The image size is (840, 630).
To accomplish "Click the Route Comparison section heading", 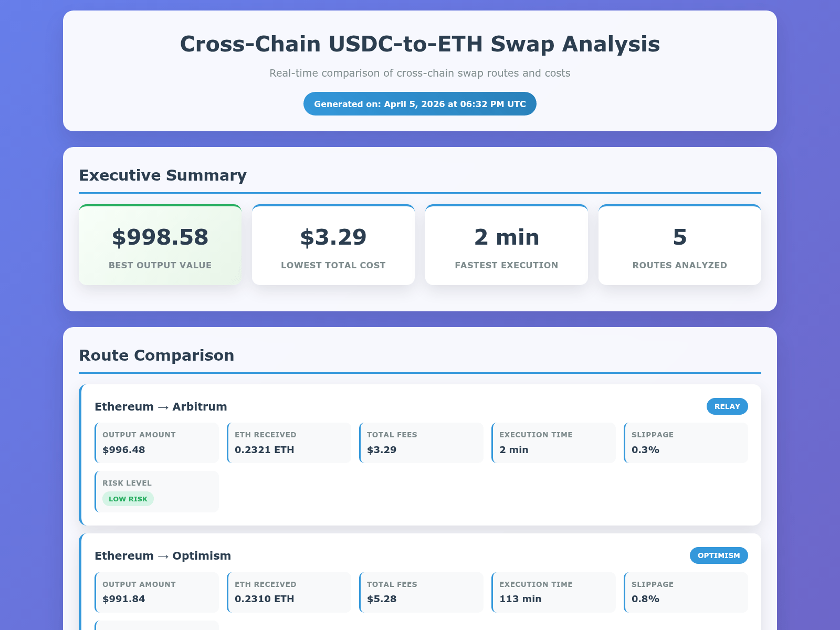I will click(x=156, y=355).
